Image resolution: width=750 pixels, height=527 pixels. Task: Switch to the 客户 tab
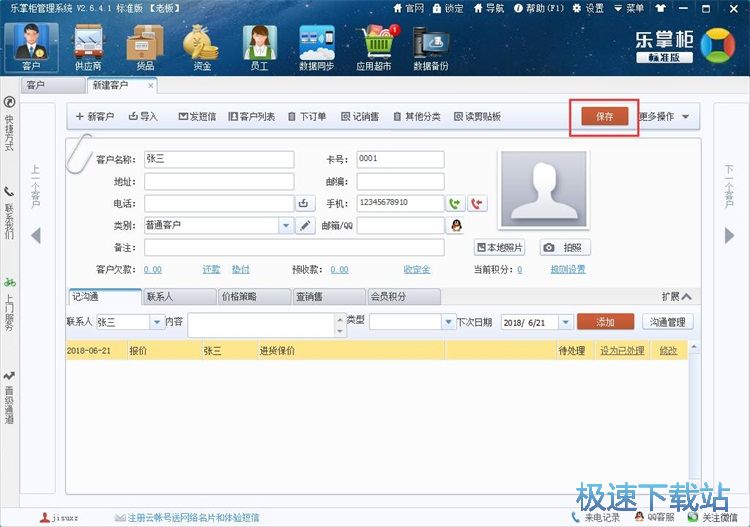(53, 85)
